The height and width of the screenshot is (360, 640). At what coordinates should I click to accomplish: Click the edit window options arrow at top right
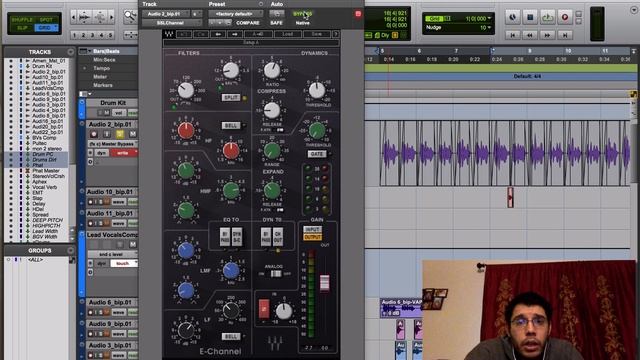(x=633, y=11)
